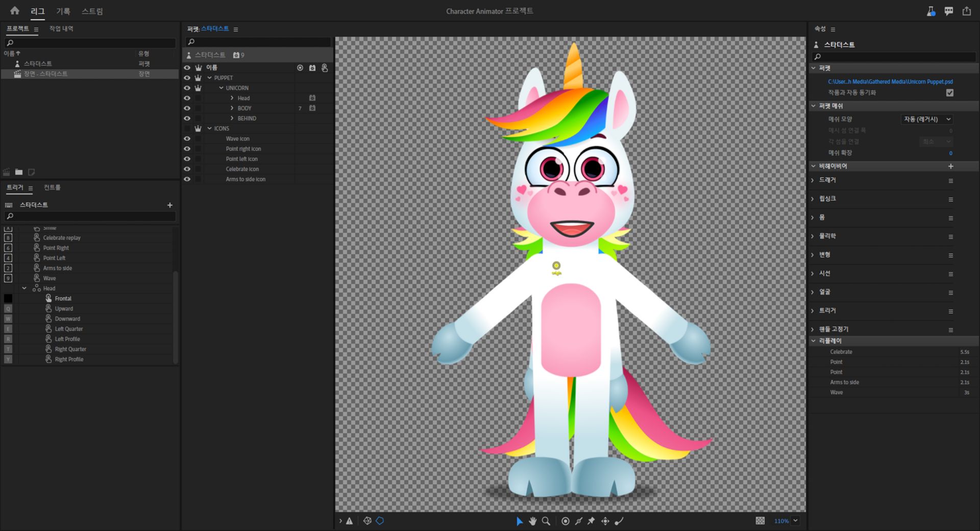Hide the Wave icon layer
Viewport: 980px width, 531px height.
[x=187, y=139]
